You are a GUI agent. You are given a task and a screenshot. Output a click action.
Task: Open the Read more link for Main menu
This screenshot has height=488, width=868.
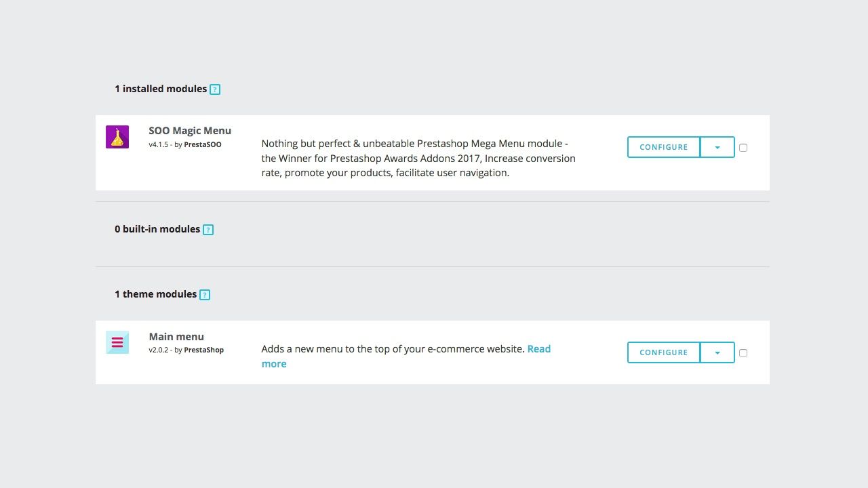click(x=539, y=348)
